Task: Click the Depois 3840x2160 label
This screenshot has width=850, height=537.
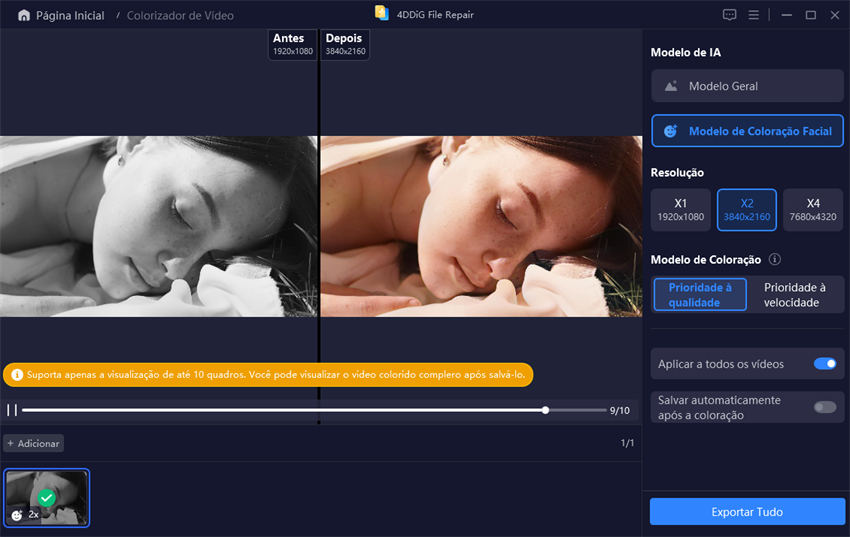Action: [345, 44]
